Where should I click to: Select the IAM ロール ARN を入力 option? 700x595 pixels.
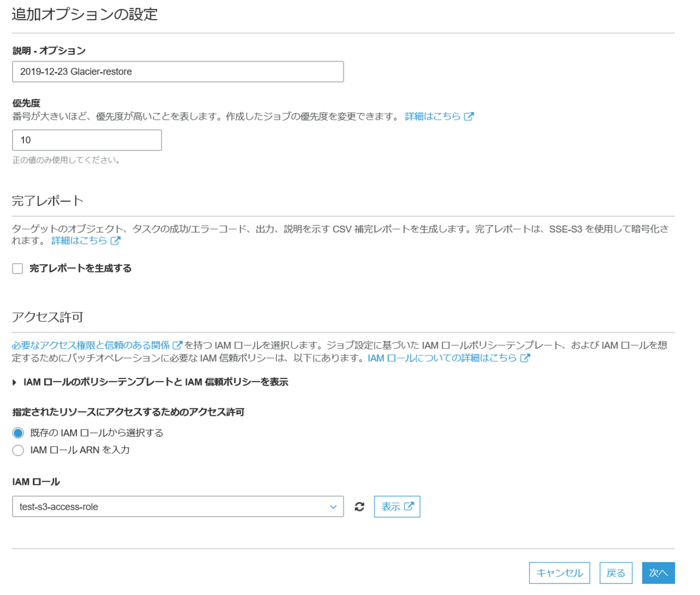(18, 449)
